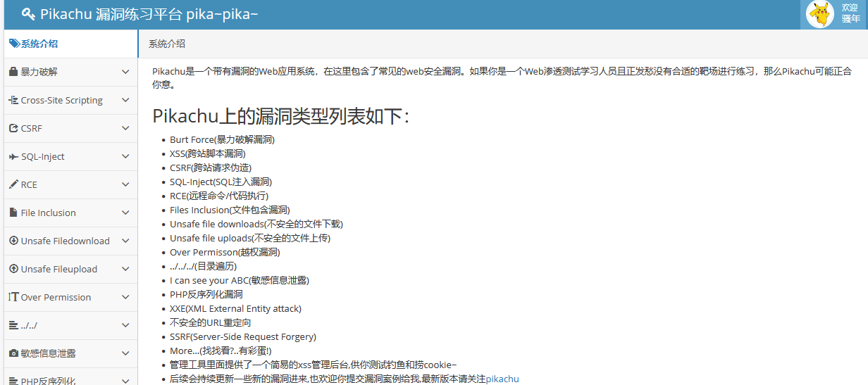Click the align icon beside ../../

click(13, 325)
